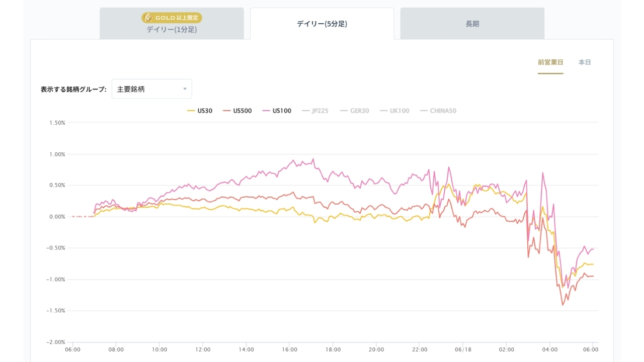This screenshot has height=362, width=644.
Task: Switch to the 長期 tab
Action: click(x=472, y=24)
